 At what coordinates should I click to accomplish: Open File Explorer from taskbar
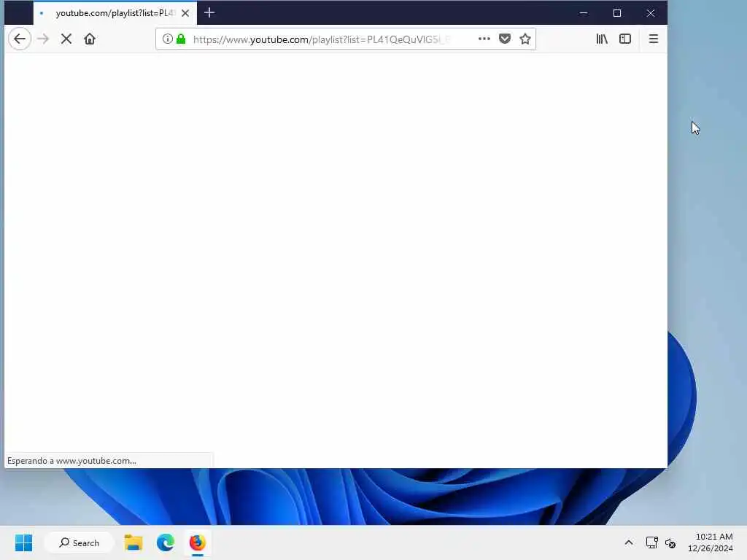[133, 542]
